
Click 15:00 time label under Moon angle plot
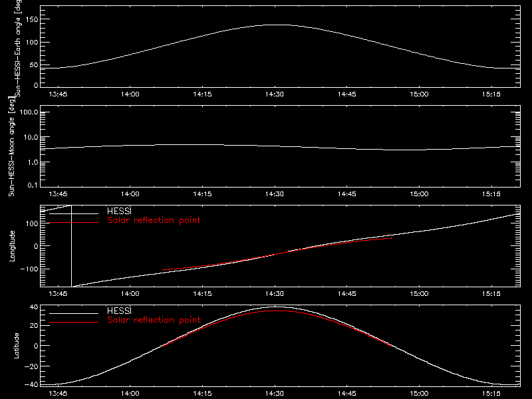point(419,194)
